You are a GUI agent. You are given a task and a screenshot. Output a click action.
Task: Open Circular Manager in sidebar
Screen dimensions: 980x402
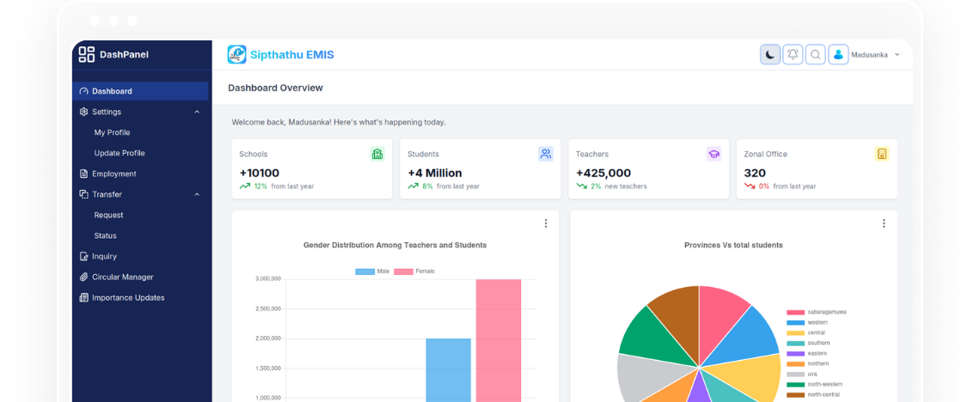(x=122, y=277)
